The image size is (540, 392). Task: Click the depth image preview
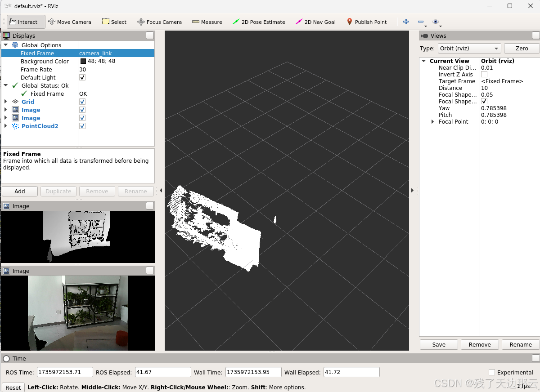tap(78, 237)
